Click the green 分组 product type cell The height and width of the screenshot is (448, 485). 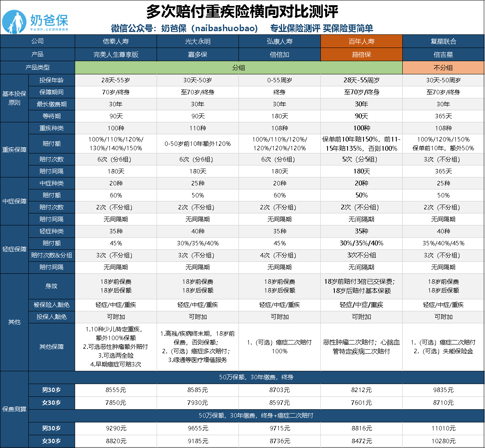tap(239, 68)
